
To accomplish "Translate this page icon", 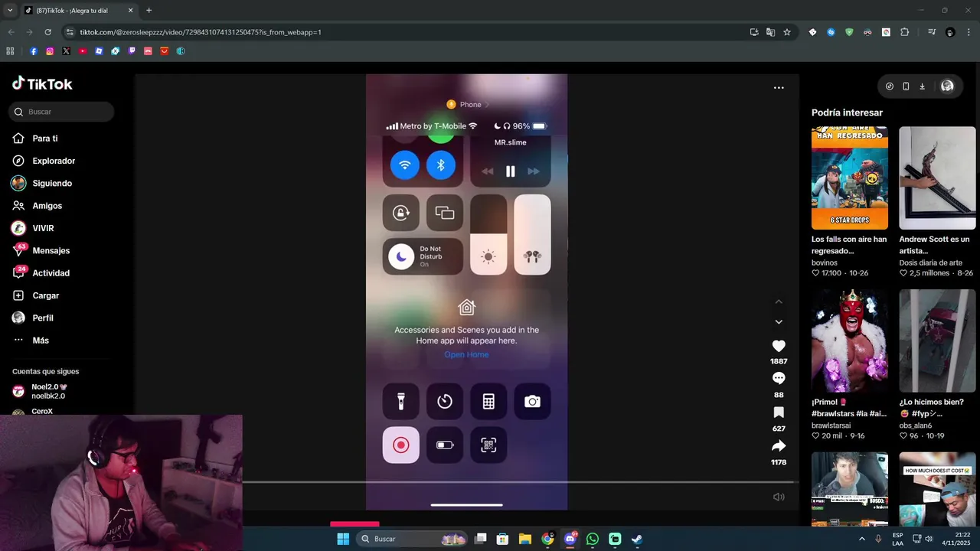I will click(x=770, y=32).
